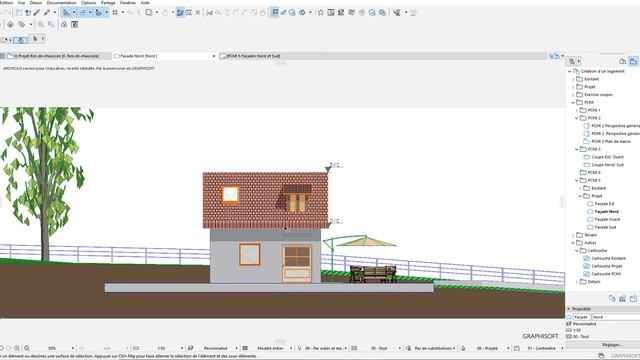Toggle the highlighted floor plan view icon
Image resolution: width=640 pixels, height=360 pixels.
(275, 13)
